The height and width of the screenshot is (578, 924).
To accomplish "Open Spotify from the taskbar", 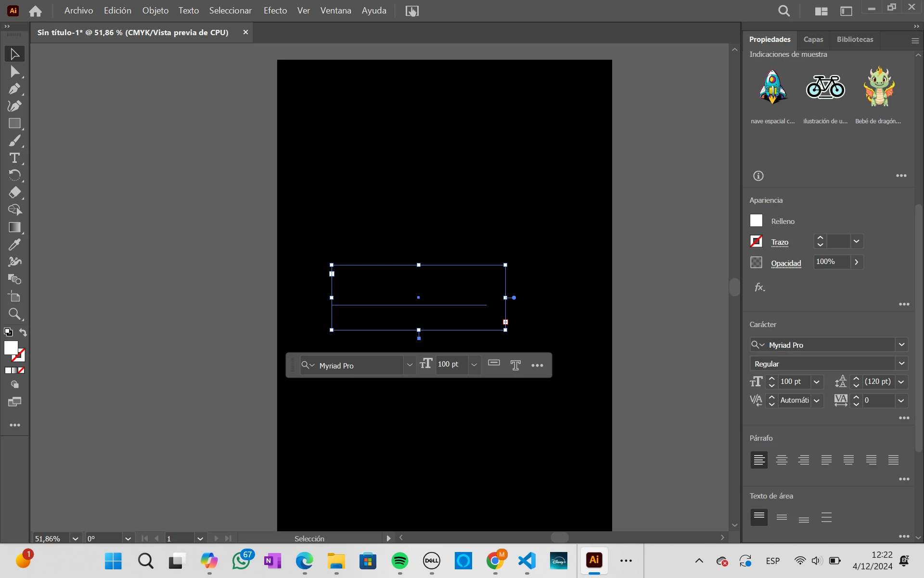I will pyautogui.click(x=399, y=561).
